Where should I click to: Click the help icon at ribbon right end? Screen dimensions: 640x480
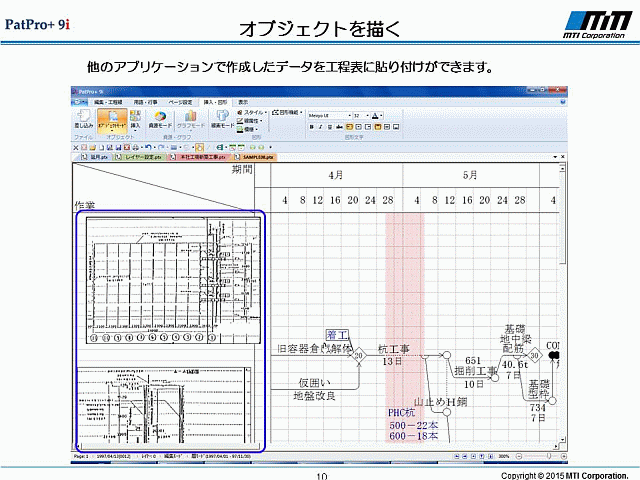(563, 102)
